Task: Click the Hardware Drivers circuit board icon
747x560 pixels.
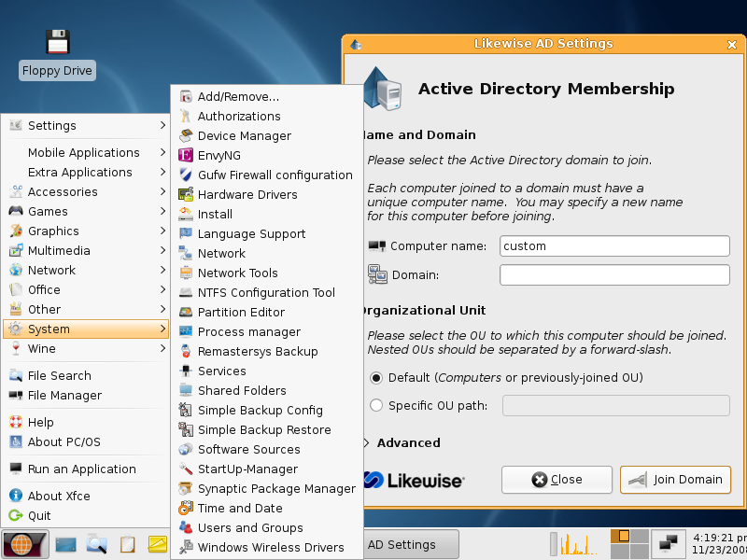Action: (x=186, y=194)
